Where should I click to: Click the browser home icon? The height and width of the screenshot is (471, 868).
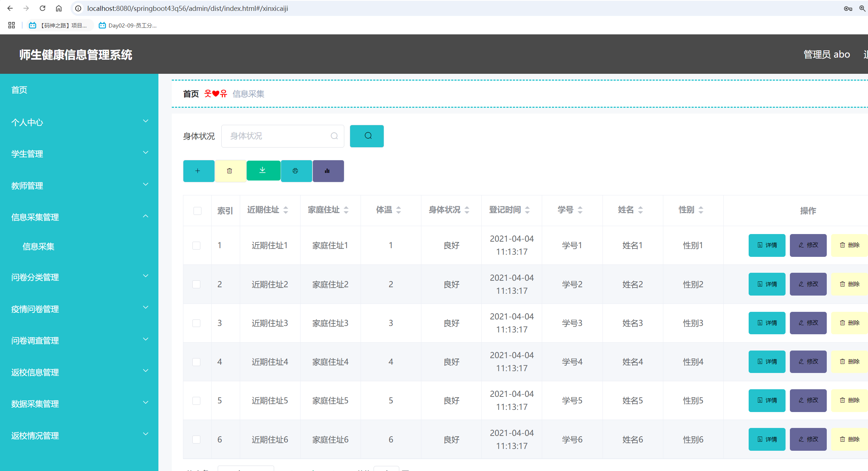tap(59, 8)
